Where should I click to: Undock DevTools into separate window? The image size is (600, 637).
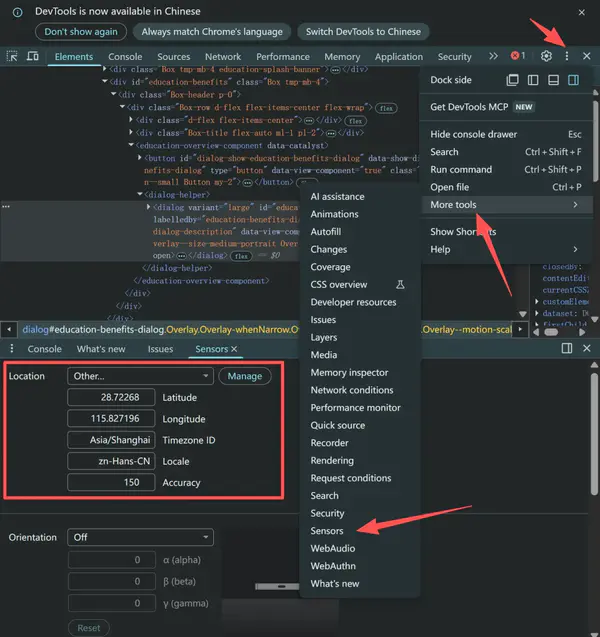pyautogui.click(x=512, y=80)
